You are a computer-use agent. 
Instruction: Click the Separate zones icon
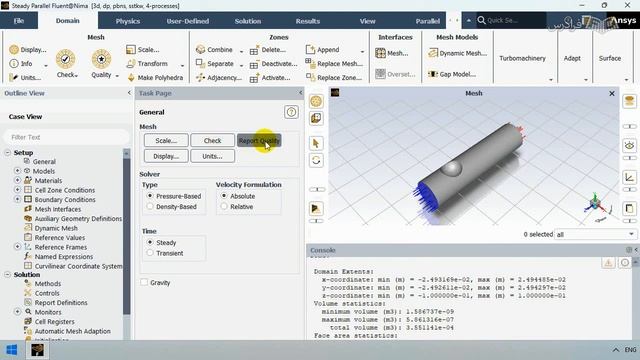pyautogui.click(x=200, y=63)
